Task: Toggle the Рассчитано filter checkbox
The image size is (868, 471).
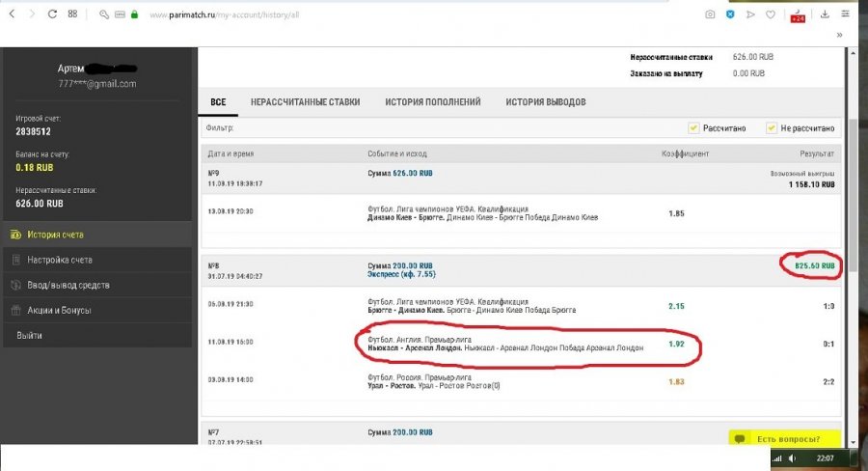Action: click(x=693, y=128)
